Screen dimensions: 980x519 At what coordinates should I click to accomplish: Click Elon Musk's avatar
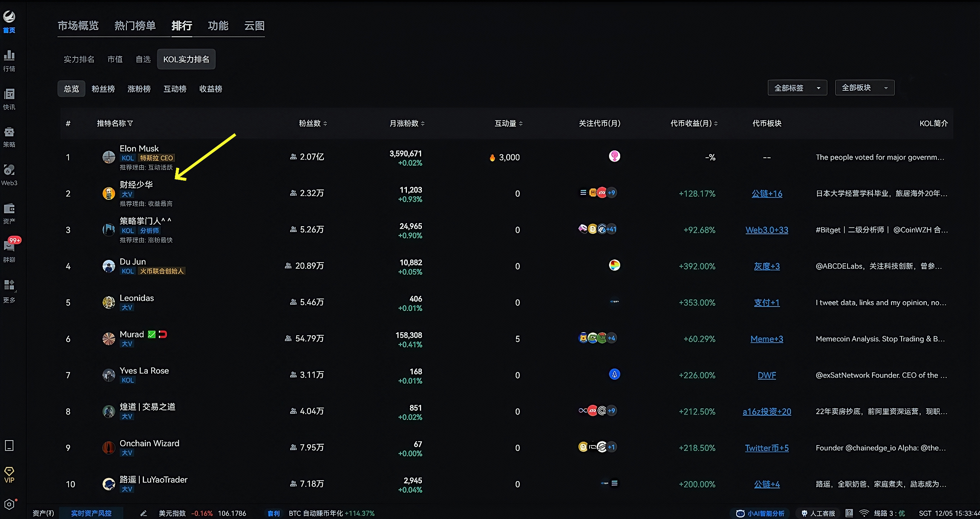(109, 157)
